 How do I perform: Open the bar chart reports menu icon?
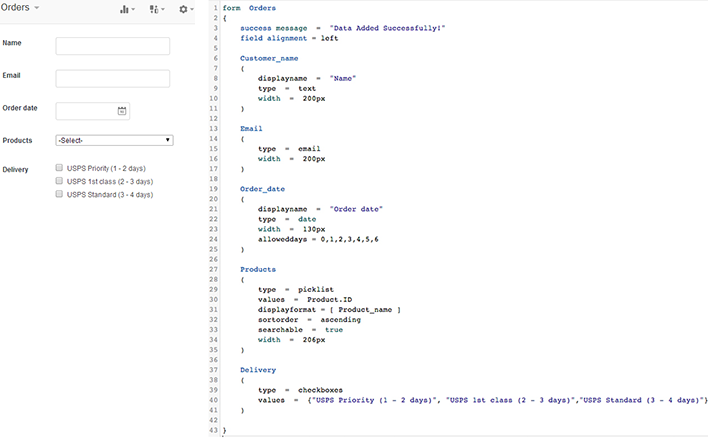126,9
